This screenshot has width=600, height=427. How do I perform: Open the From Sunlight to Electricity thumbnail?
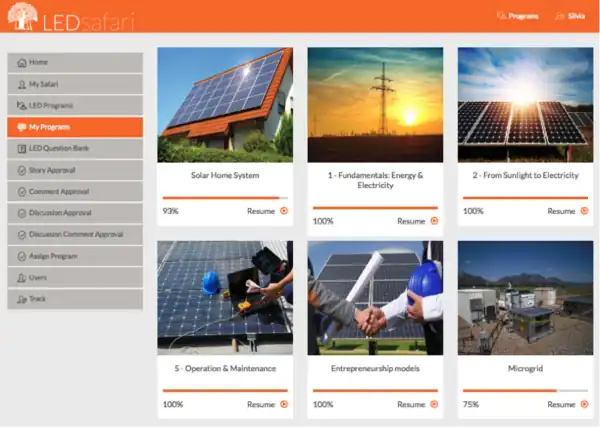(x=525, y=105)
